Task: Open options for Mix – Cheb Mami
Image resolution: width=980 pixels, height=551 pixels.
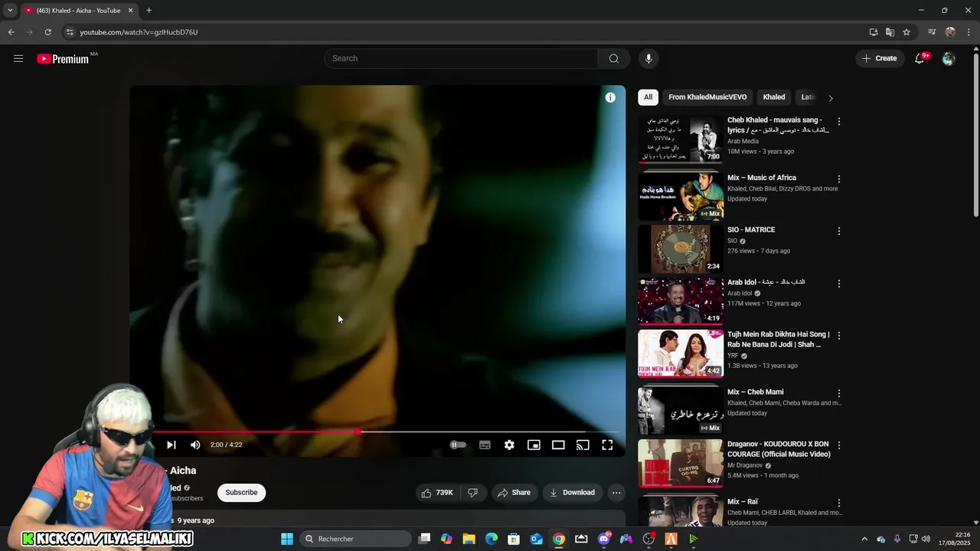Action: coord(839,393)
